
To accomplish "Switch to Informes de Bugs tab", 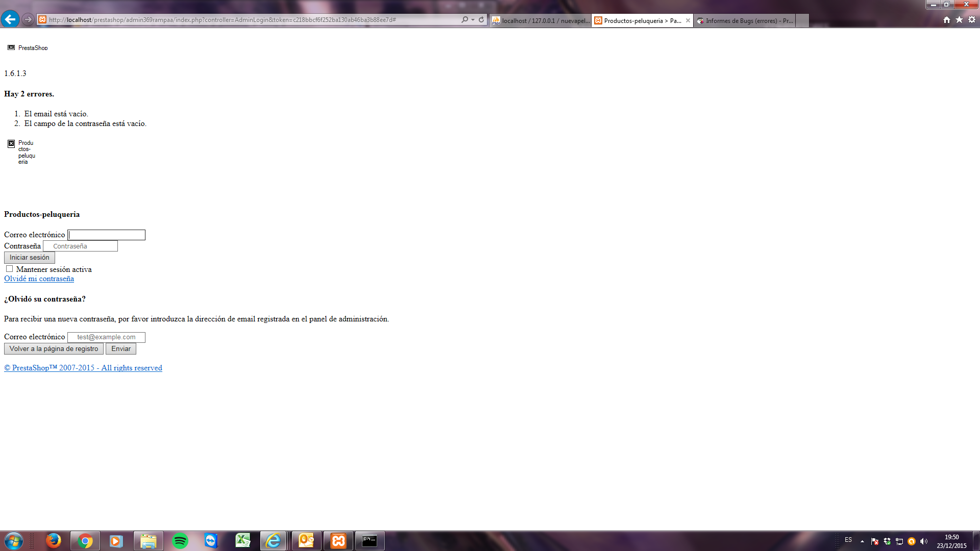I will (x=745, y=20).
